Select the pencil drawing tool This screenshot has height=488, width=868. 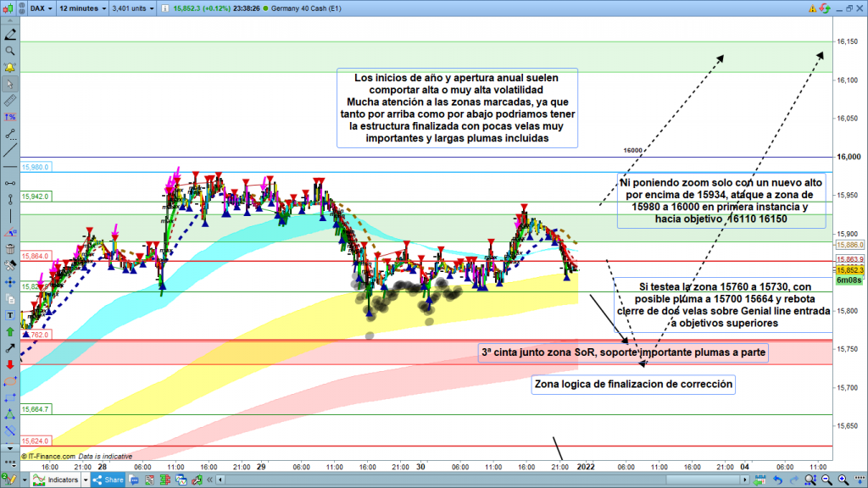coord(10,35)
